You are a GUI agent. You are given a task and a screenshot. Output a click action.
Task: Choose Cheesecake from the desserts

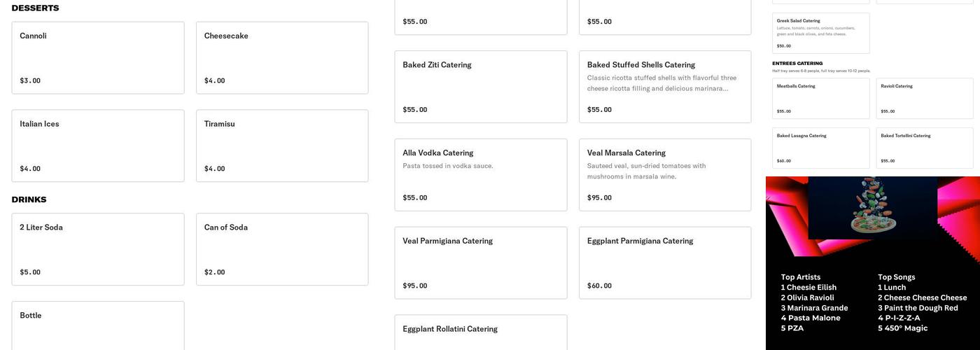[x=282, y=57]
